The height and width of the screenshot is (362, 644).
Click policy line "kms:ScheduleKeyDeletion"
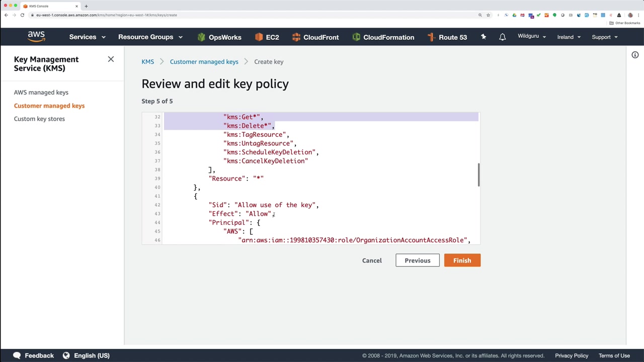[271, 152]
